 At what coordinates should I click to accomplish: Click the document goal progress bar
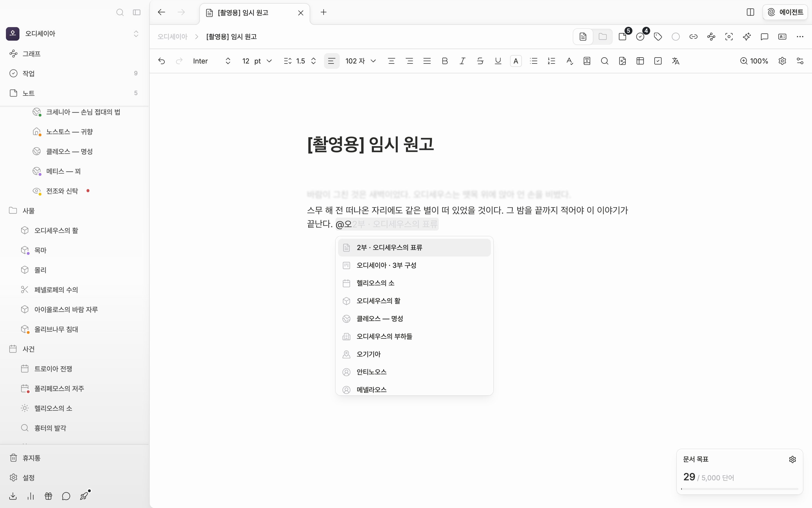pos(740,489)
